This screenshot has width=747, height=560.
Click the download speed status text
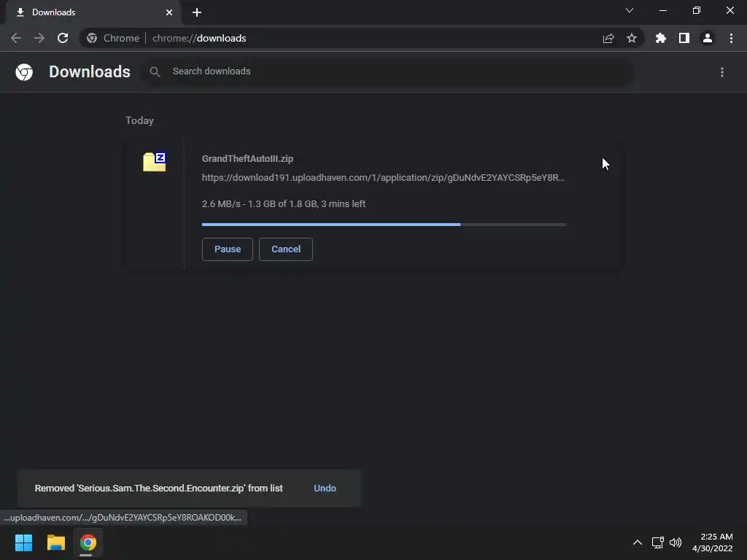[x=284, y=204]
